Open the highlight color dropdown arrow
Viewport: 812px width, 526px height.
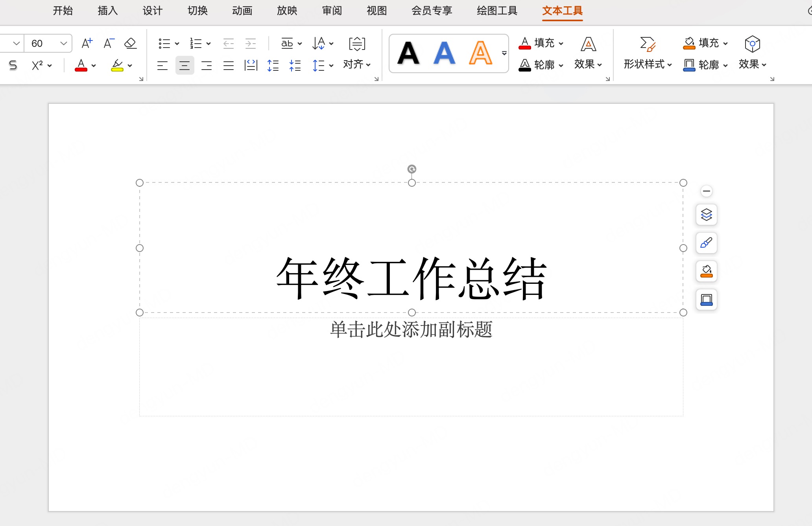(130, 66)
